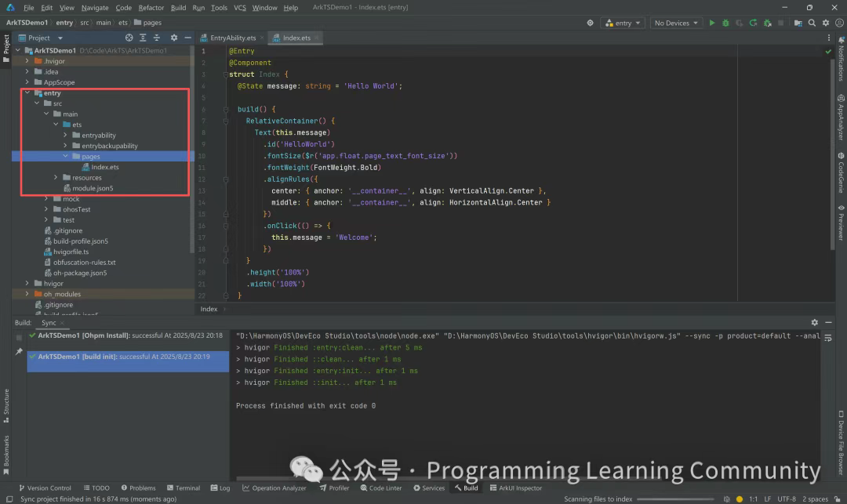This screenshot has height=504, width=847.
Task: Open Project panel options gear
Action: pyautogui.click(x=174, y=38)
